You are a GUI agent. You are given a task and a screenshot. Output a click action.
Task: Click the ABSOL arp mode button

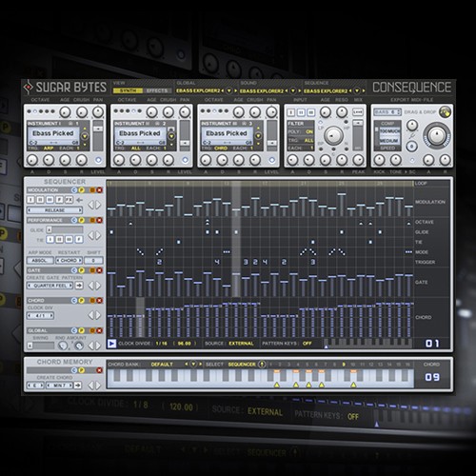tap(40, 261)
